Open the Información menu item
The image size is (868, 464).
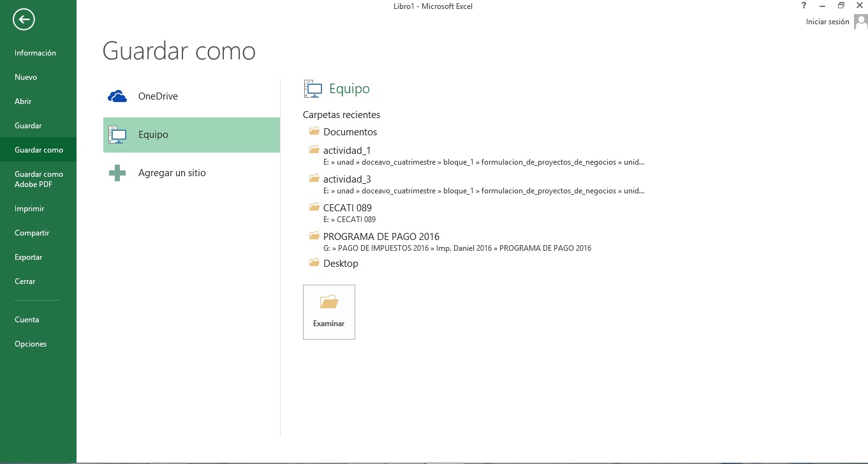tap(36, 53)
